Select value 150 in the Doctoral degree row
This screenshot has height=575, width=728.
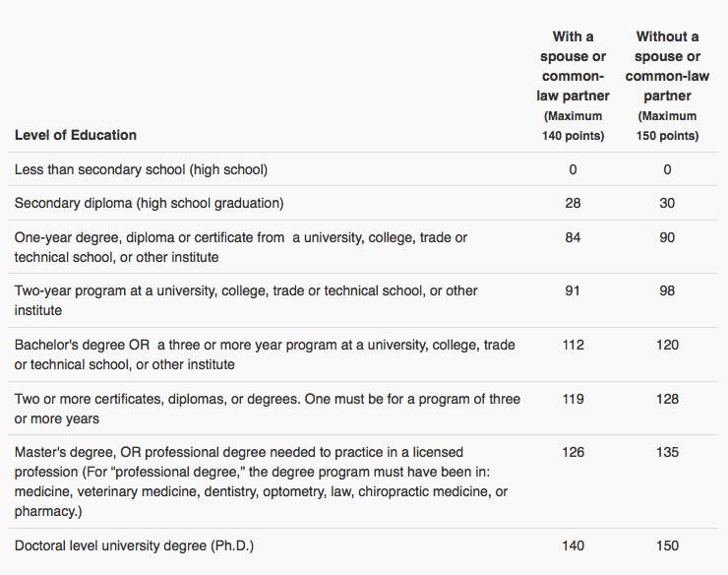click(x=667, y=545)
